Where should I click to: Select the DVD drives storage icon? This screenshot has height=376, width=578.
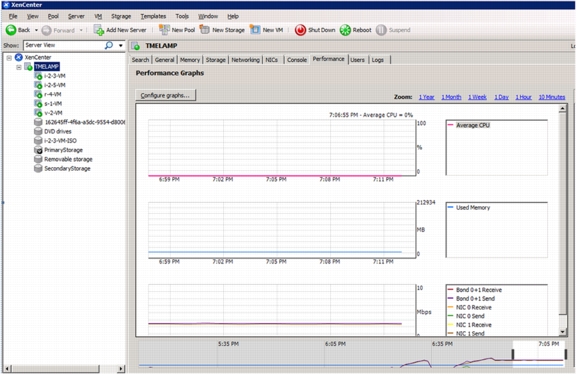38,131
